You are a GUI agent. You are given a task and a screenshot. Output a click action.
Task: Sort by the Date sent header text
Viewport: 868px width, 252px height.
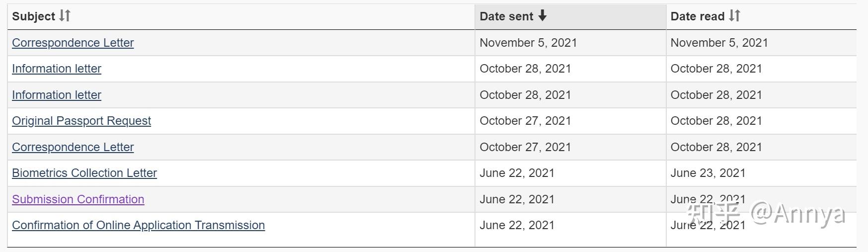[506, 16]
